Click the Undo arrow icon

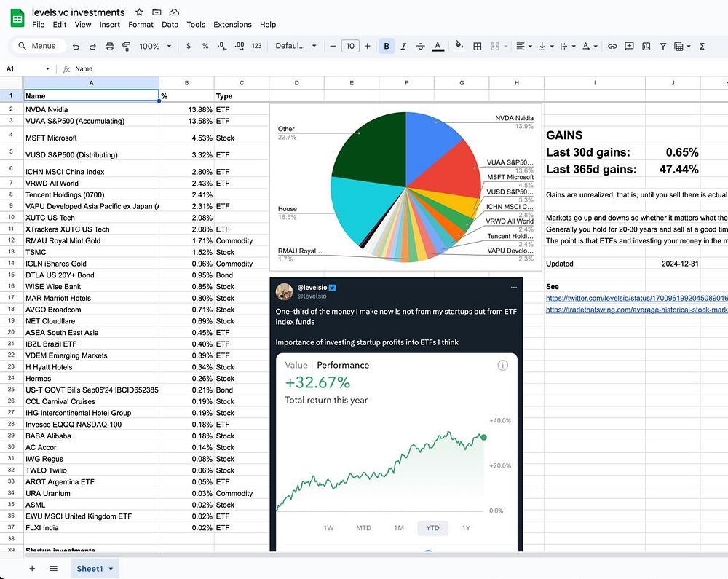(x=76, y=46)
